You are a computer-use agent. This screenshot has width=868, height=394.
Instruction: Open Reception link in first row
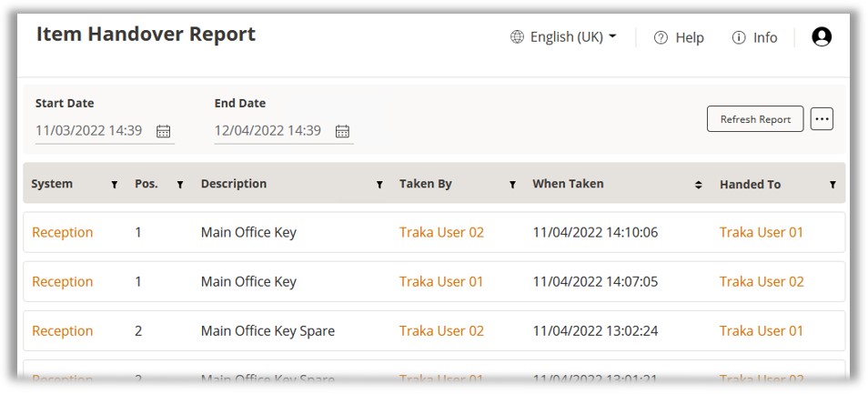point(63,232)
